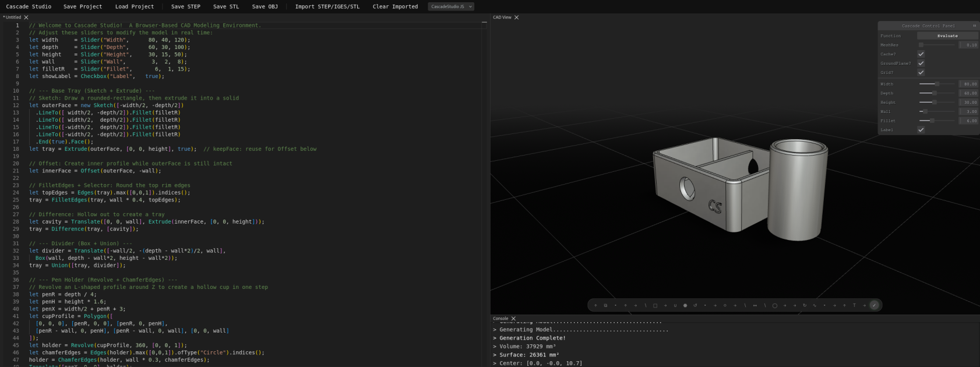Click the double-headed arrow icon in CAD toolbar
The image size is (980, 367).
click(x=755, y=305)
